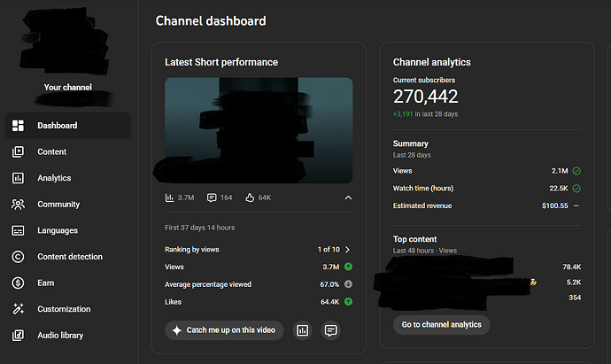Click the Latest Short video thumbnail

pos(259,130)
